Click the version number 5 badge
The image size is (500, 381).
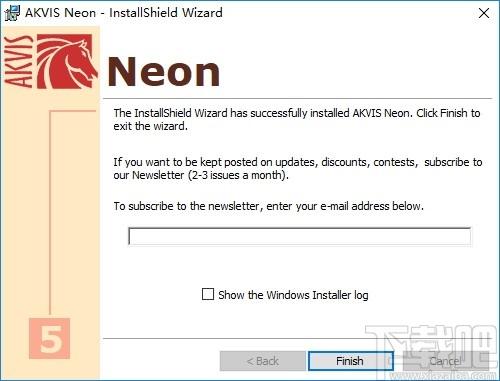(x=50, y=338)
